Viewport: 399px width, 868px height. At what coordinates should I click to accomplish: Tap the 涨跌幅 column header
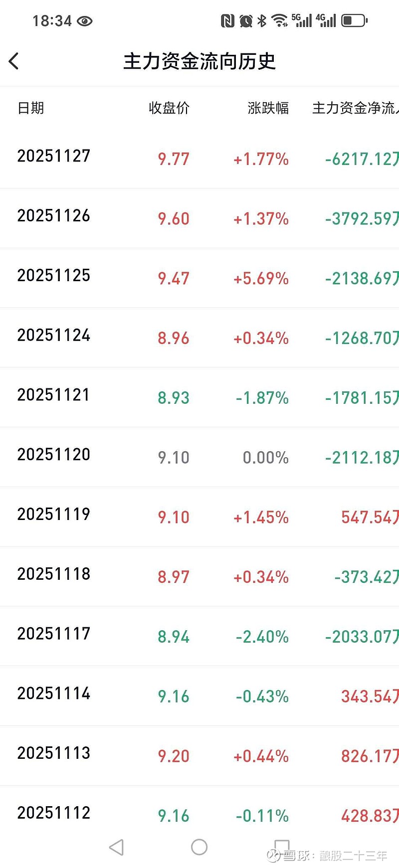pos(268,108)
